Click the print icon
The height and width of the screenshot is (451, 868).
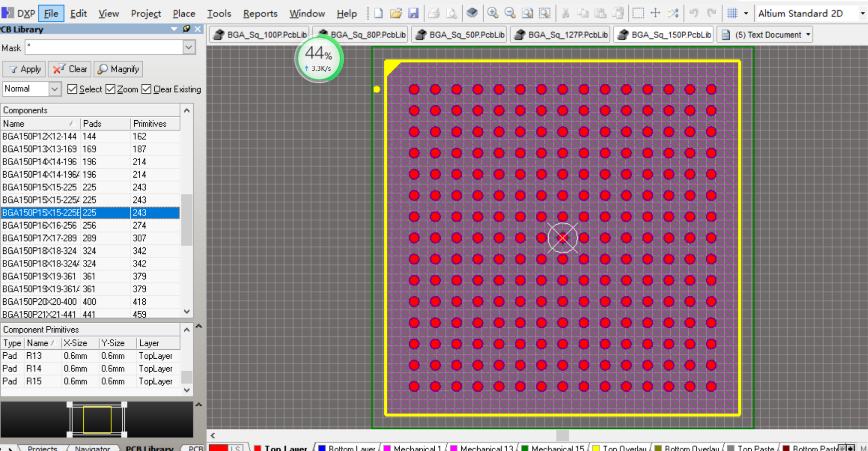[434, 13]
